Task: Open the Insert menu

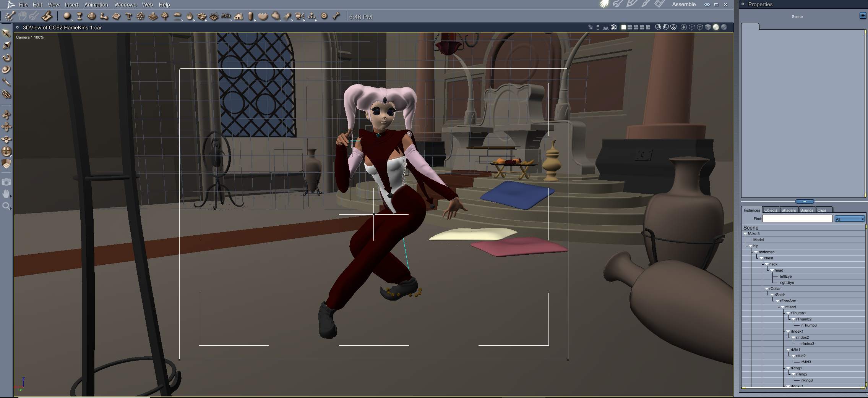Action: (x=71, y=5)
